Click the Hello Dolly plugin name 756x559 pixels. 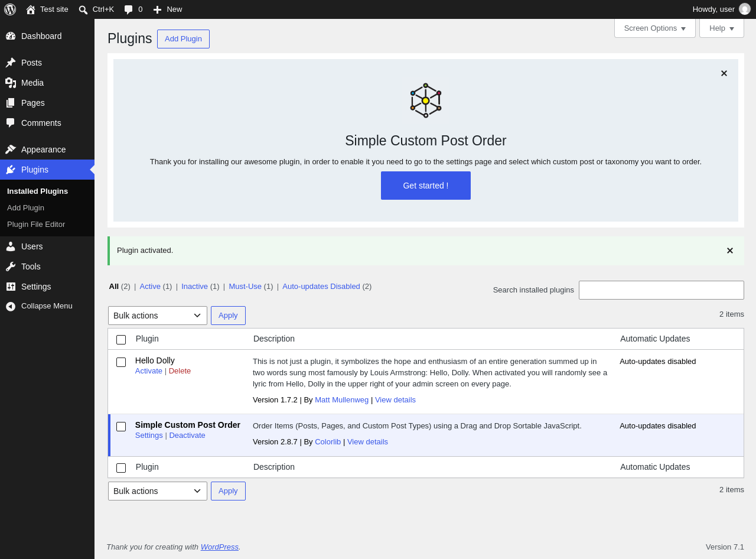(x=155, y=360)
